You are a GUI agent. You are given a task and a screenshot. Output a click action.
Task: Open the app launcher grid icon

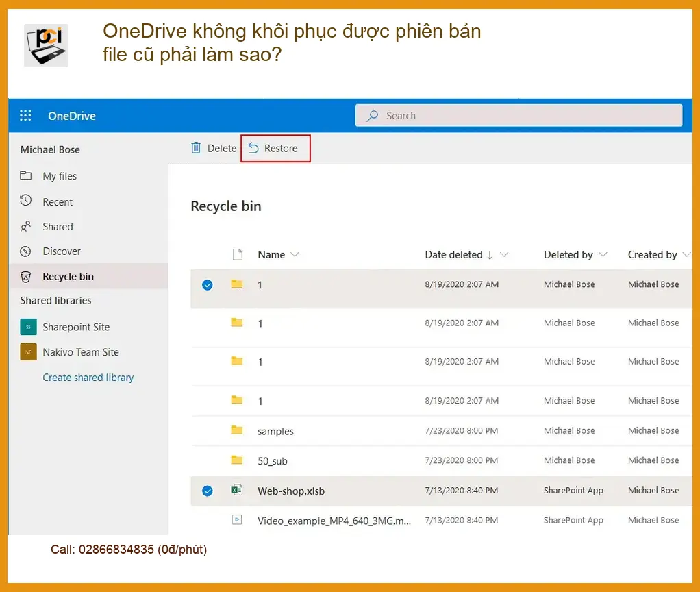point(25,116)
